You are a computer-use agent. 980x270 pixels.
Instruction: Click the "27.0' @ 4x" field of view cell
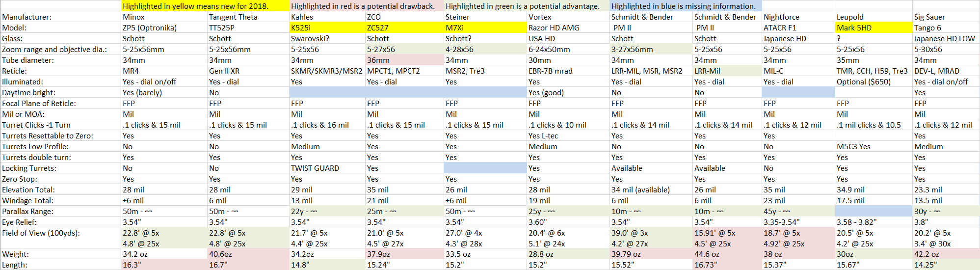click(485, 233)
